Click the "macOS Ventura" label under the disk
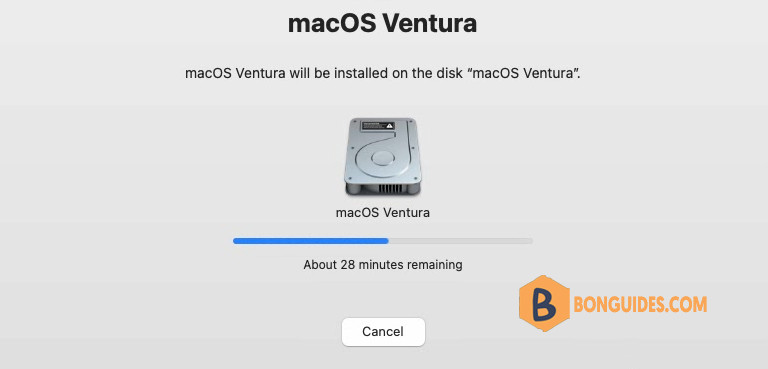This screenshot has width=768, height=369. point(383,213)
